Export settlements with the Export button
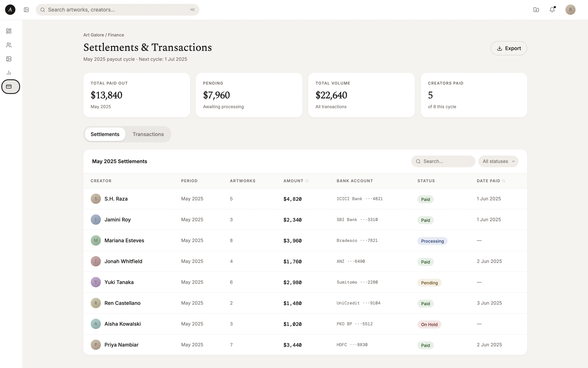This screenshot has height=368, width=588. click(x=509, y=48)
